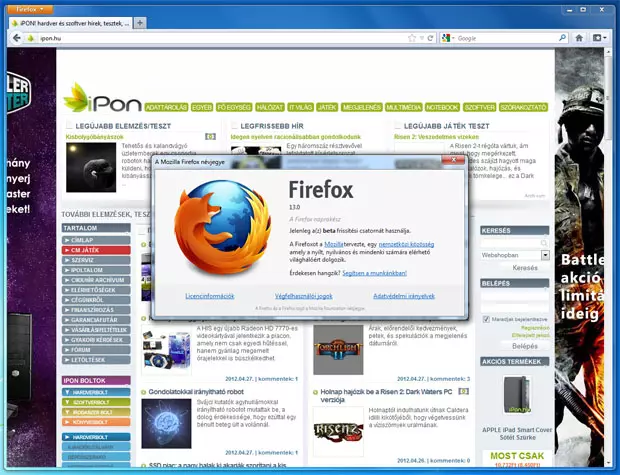Open the orange KÖNYVESBOLT shop entry
Image resolution: width=620 pixels, height=475 pixels.
point(96,422)
